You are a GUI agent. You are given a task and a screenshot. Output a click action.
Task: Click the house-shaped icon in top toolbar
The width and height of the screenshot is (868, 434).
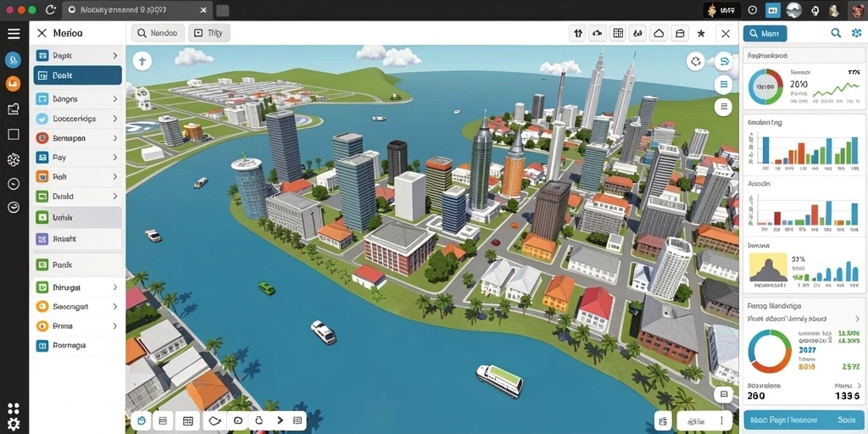tap(659, 34)
